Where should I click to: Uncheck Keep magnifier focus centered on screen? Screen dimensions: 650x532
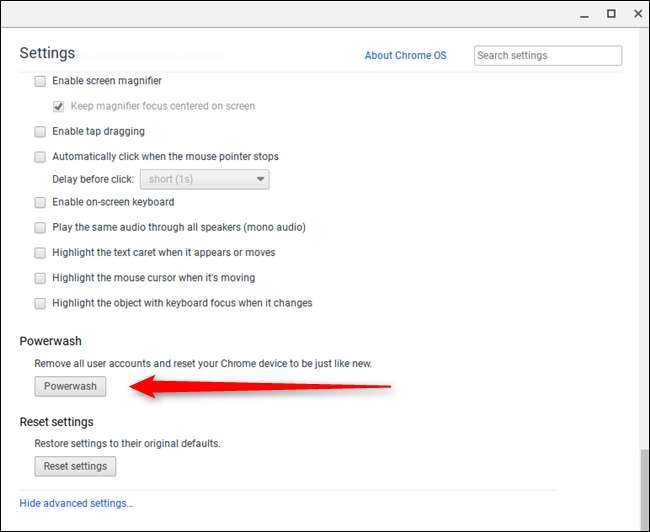pos(58,106)
